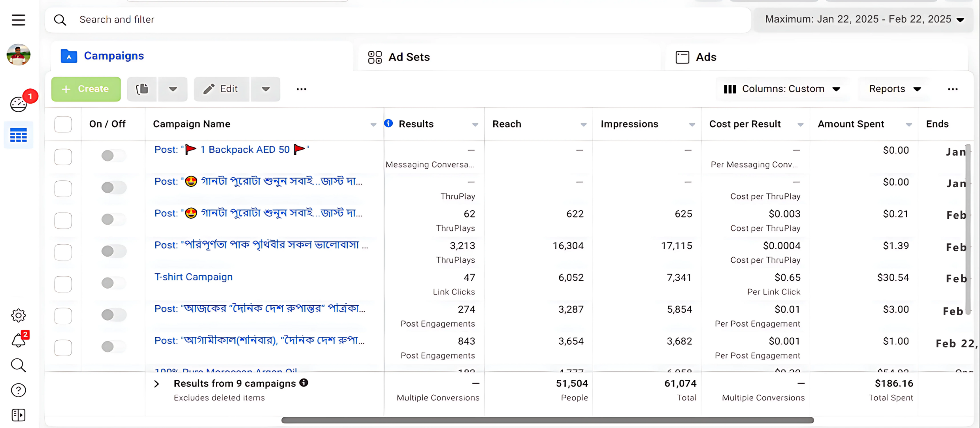Open the date range dropdown
This screenshot has height=428, width=980.
[x=864, y=19]
